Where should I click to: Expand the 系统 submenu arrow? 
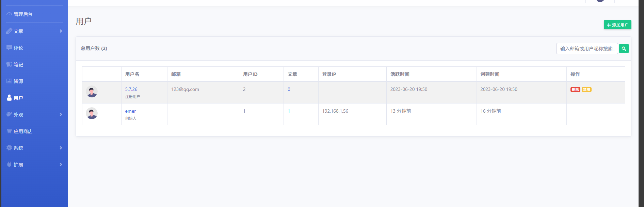[x=61, y=148]
